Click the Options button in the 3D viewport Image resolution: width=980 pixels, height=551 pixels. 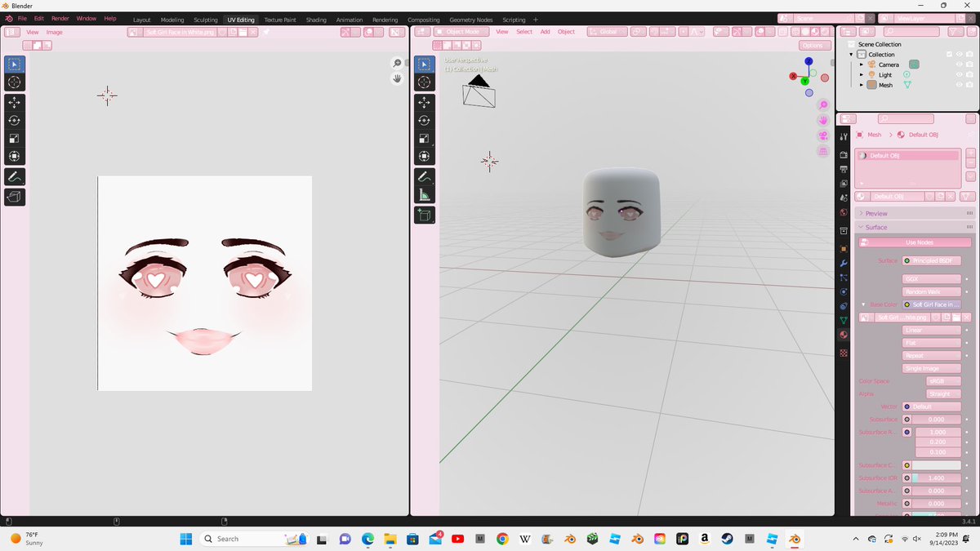pyautogui.click(x=813, y=45)
